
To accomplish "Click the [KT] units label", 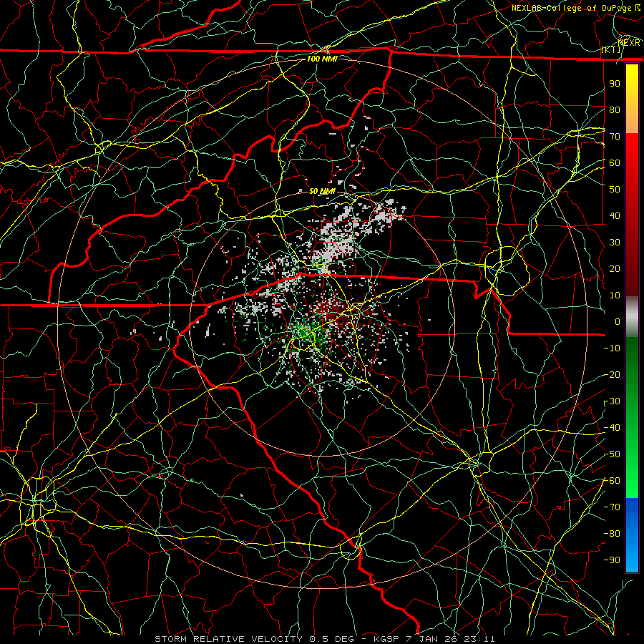I will [x=611, y=49].
